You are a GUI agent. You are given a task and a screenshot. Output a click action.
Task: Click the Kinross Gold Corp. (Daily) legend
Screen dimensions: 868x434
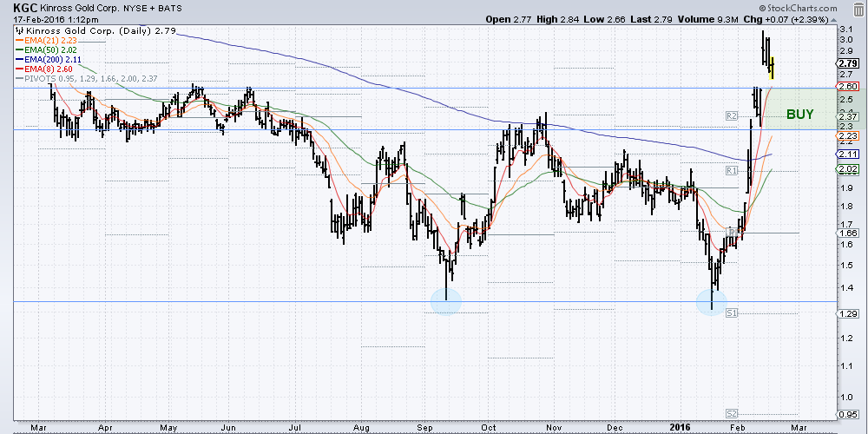95,31
